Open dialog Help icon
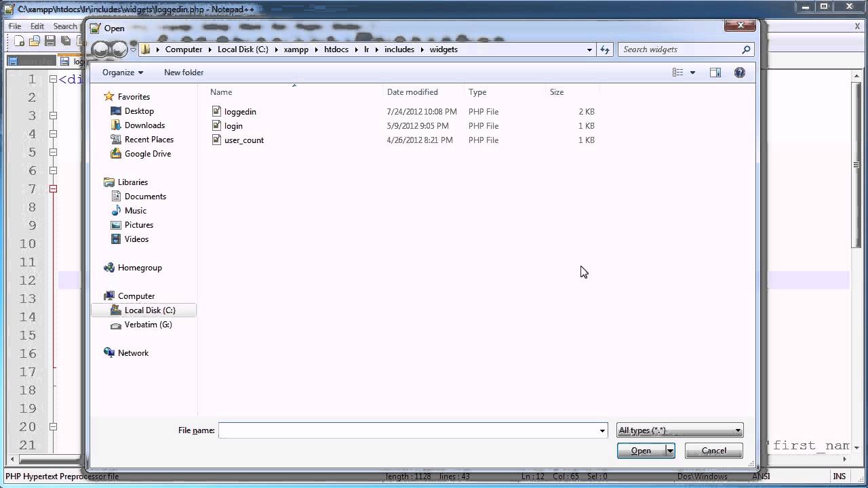 pyautogui.click(x=740, y=73)
